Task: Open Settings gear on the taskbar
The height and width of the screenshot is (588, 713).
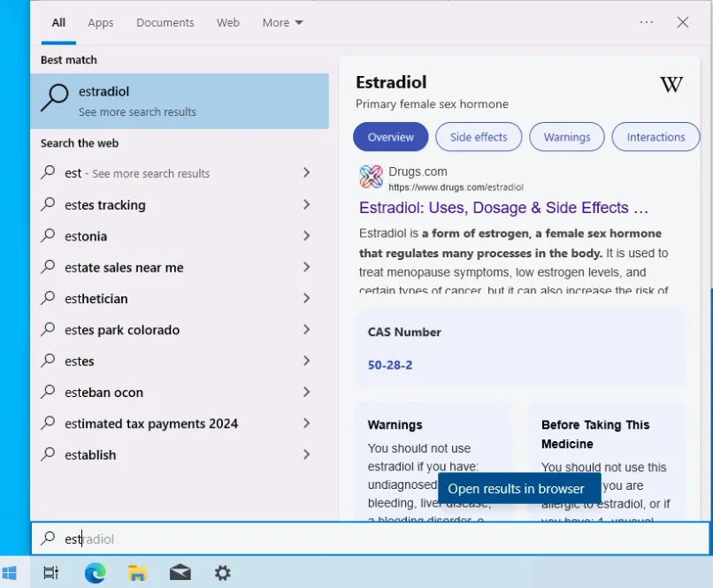Action: coord(222,573)
